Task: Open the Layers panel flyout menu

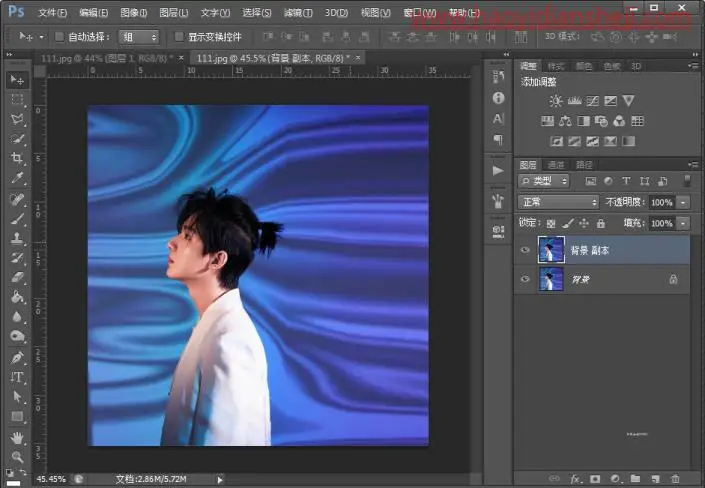Action: [x=693, y=165]
